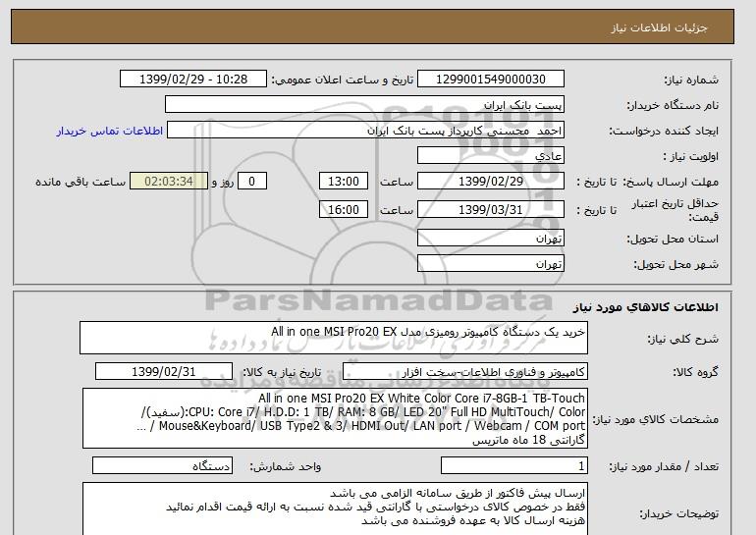Click the note line هزینه ارسال کالا به عهده فروشنده
This screenshot has height=535, width=756.
[473, 520]
